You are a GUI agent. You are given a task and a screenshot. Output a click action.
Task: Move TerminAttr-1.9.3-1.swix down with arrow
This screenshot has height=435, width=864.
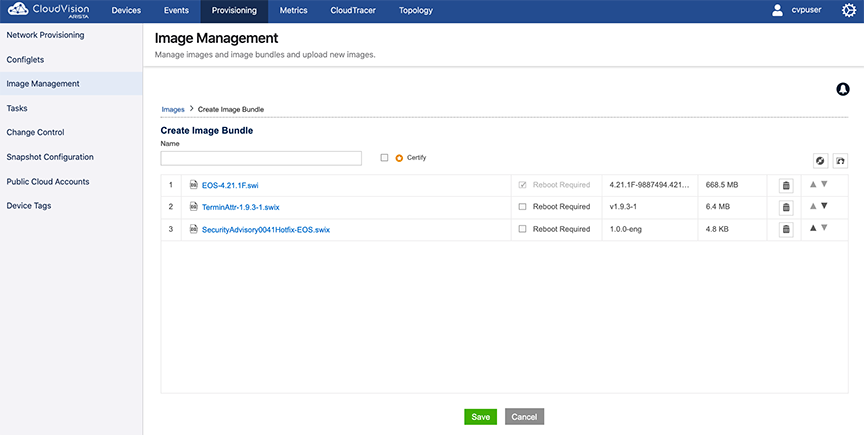824,206
